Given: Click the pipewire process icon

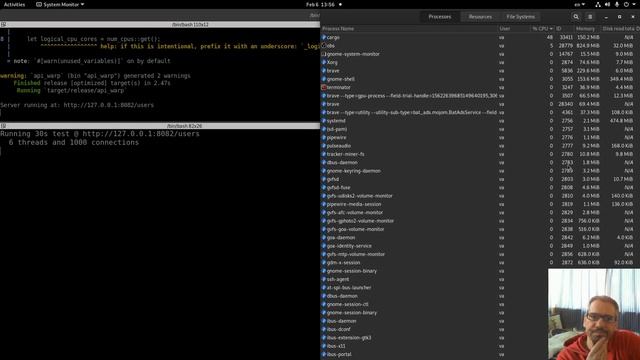Looking at the screenshot, I should 324,138.
